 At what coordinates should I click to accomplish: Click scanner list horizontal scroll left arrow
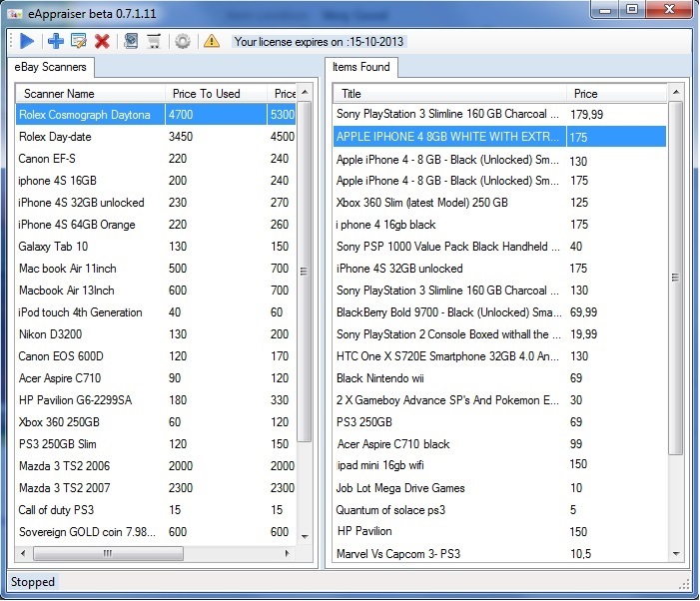pyautogui.click(x=23, y=553)
